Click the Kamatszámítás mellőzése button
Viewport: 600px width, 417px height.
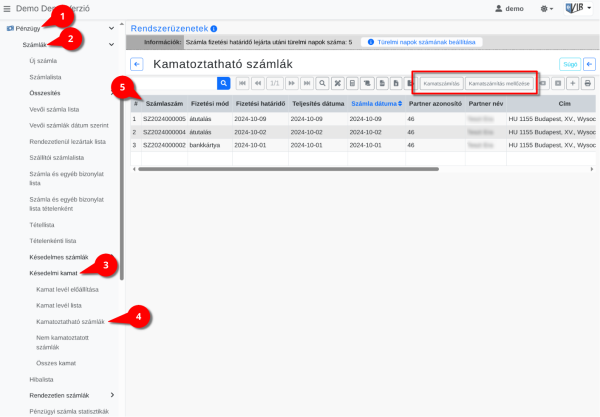[499, 83]
